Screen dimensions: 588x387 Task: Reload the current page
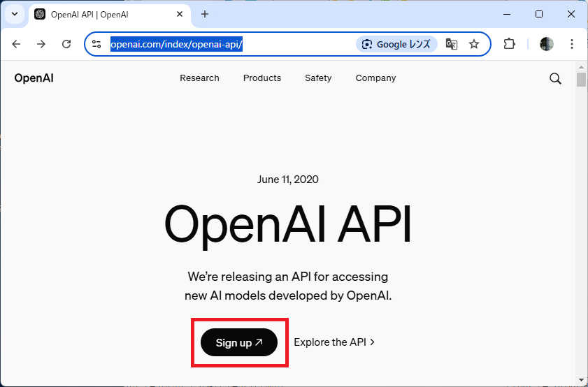[x=66, y=44]
